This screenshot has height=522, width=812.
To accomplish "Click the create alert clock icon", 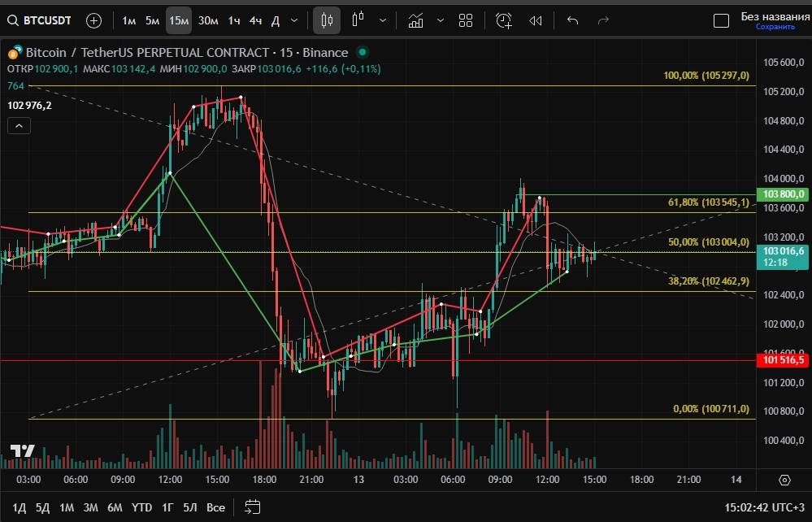I will click(x=504, y=20).
